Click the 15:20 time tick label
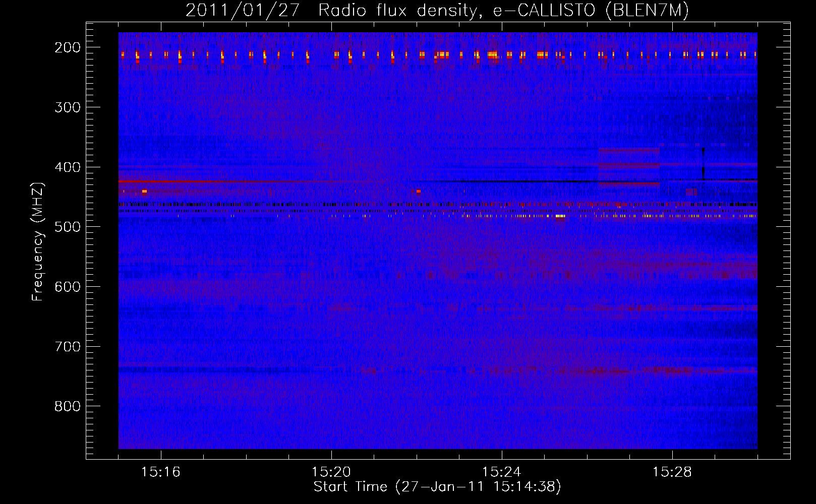The width and height of the screenshot is (816, 504). point(331,472)
